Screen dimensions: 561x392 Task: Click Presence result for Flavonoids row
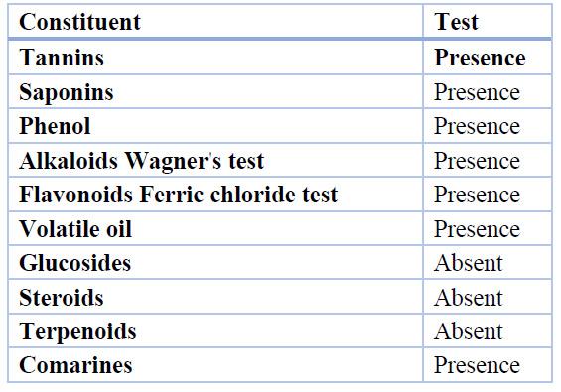tap(477, 195)
